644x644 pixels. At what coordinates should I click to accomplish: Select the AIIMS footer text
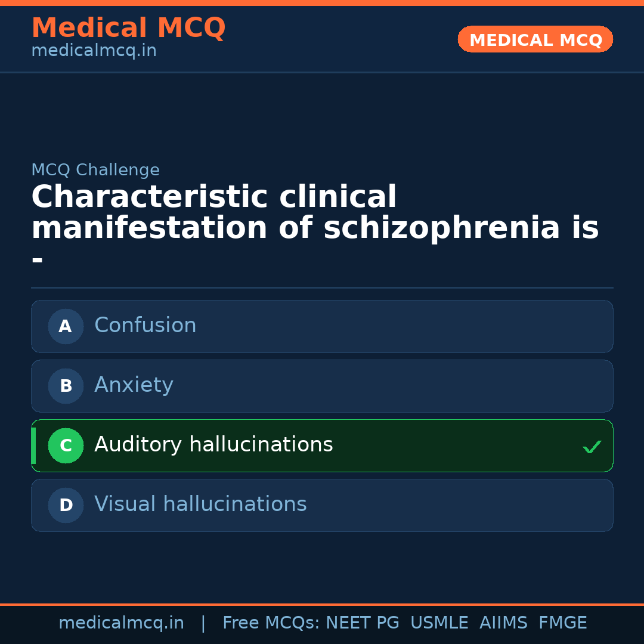point(503,623)
